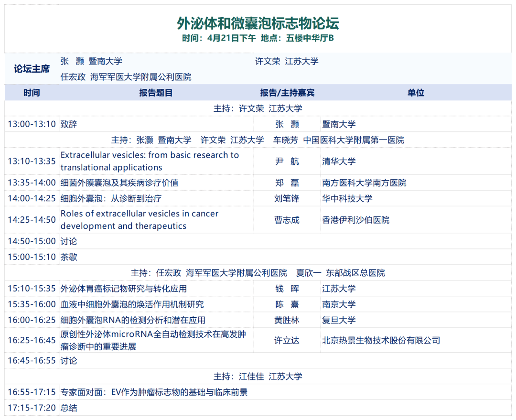Select the talk 外泌体胃癌标记物研究与转化应用
Image resolution: width=516 pixels, height=420 pixels.
point(123,289)
